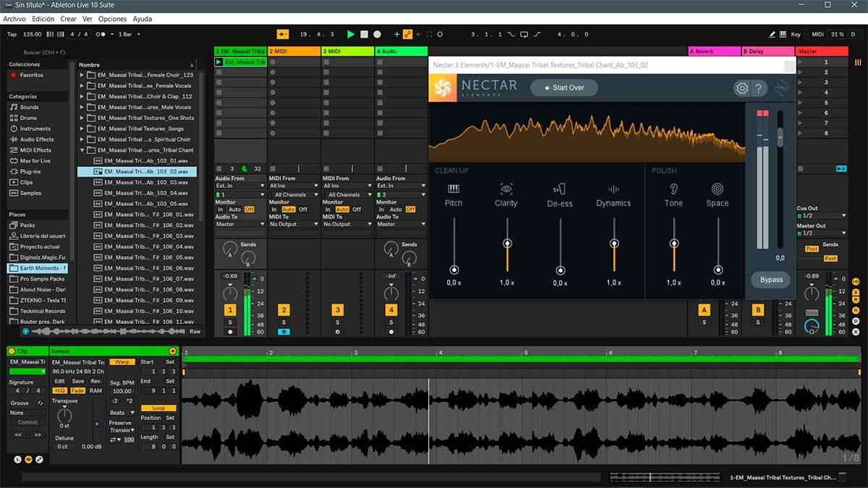Toggle the Loop button in the Sample box

(x=158, y=408)
